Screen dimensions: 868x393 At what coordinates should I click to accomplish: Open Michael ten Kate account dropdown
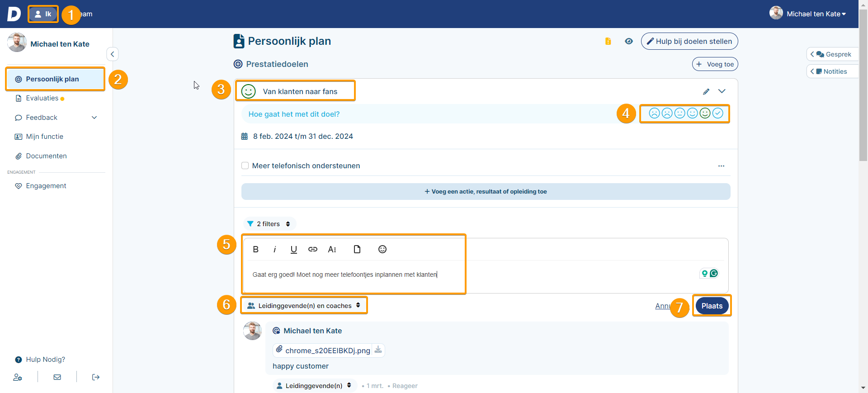pyautogui.click(x=808, y=14)
